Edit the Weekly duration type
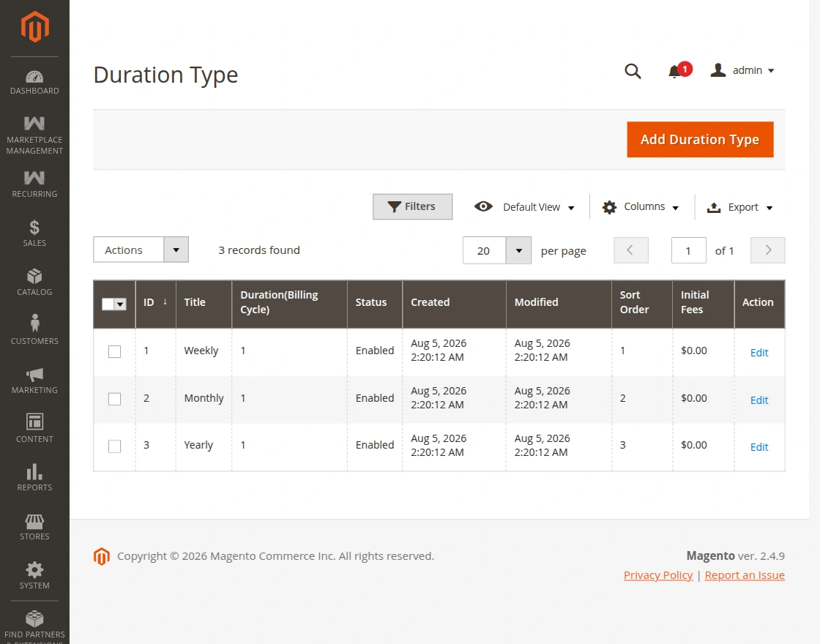The image size is (820, 644). (758, 353)
